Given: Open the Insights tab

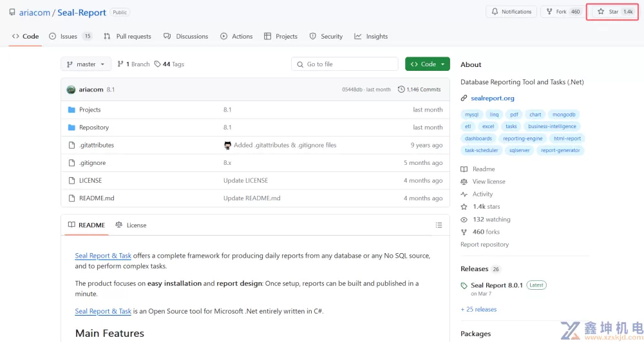Looking at the screenshot, I should [371, 37].
